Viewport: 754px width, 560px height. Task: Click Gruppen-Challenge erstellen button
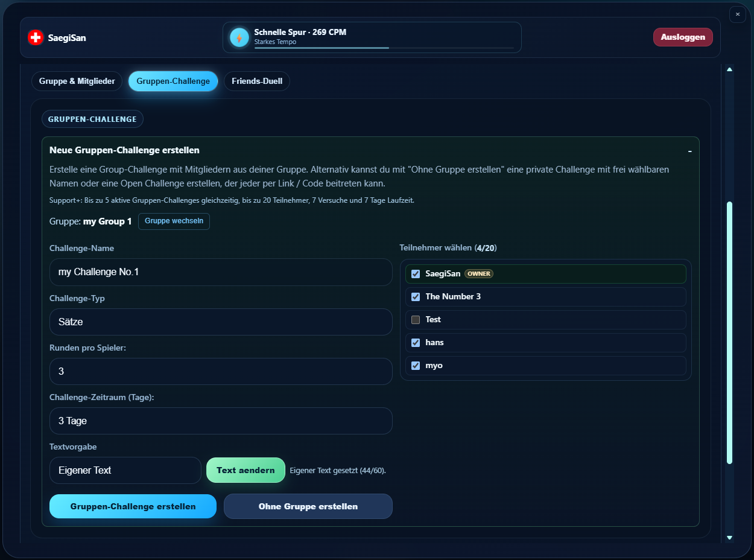pos(133,507)
